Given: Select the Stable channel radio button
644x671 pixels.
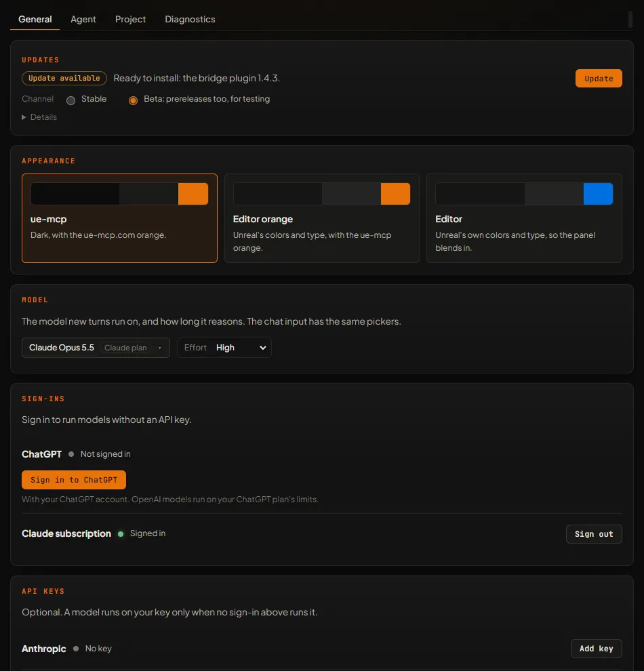Looking at the screenshot, I should pyautogui.click(x=71, y=100).
